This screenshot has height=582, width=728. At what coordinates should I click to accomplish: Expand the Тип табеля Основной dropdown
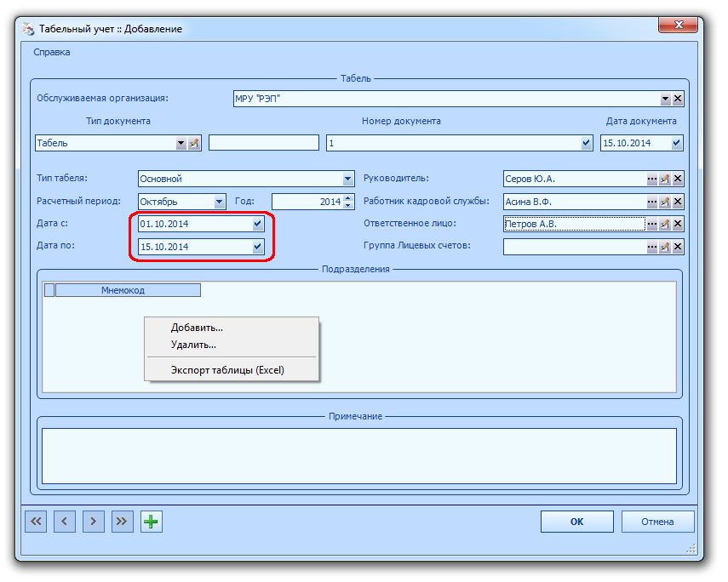[x=347, y=179]
